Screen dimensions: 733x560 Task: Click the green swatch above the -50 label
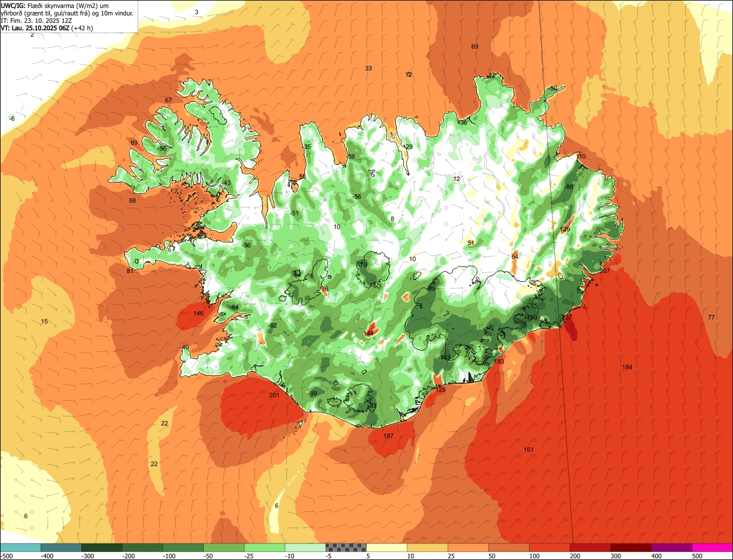coord(224,547)
